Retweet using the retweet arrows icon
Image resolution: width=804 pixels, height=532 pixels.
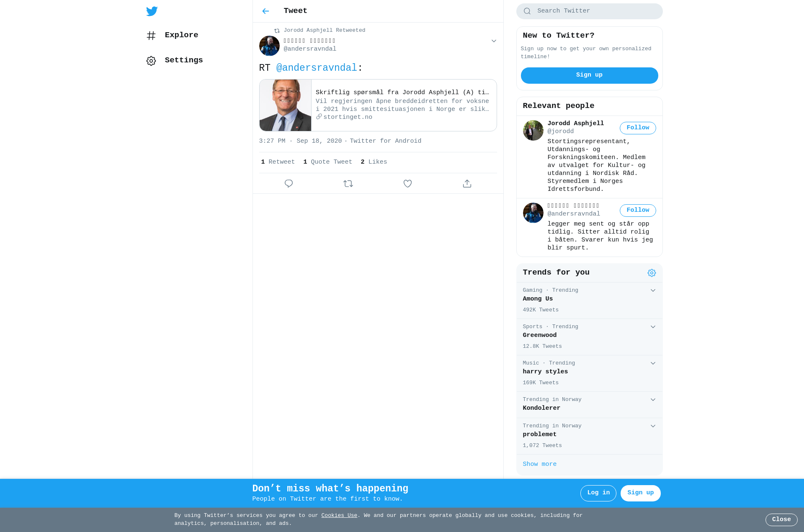pyautogui.click(x=348, y=184)
